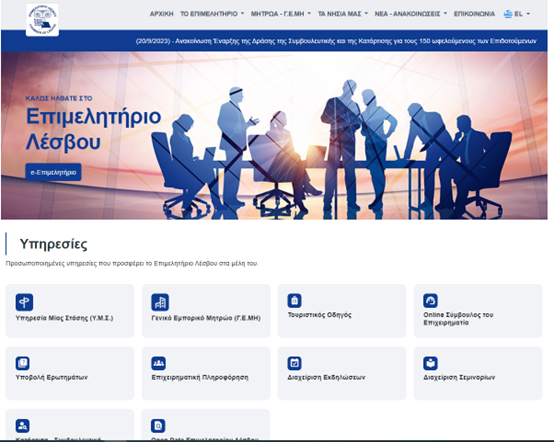554x442 pixels.
Task: Open the Τουριστικός Οδηγός link
Action: [319, 315]
